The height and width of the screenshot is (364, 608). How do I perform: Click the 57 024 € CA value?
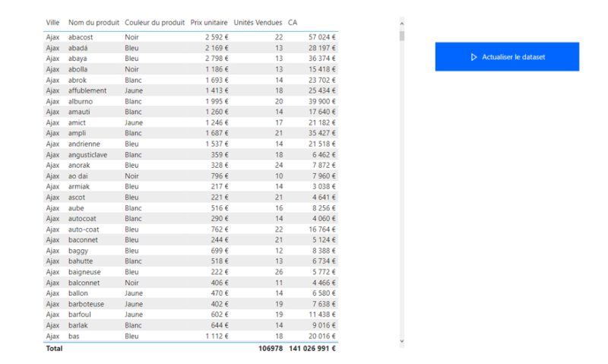pos(321,36)
